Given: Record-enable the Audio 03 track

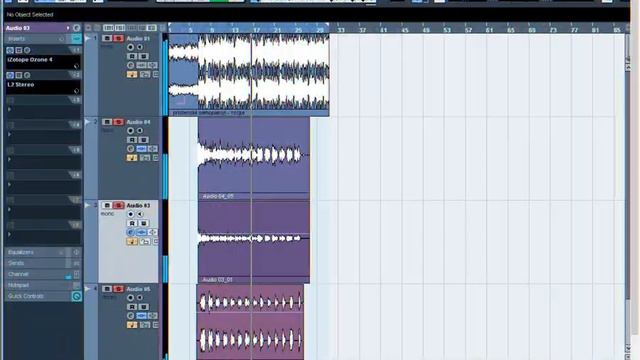Looking at the screenshot, I should (131, 214).
